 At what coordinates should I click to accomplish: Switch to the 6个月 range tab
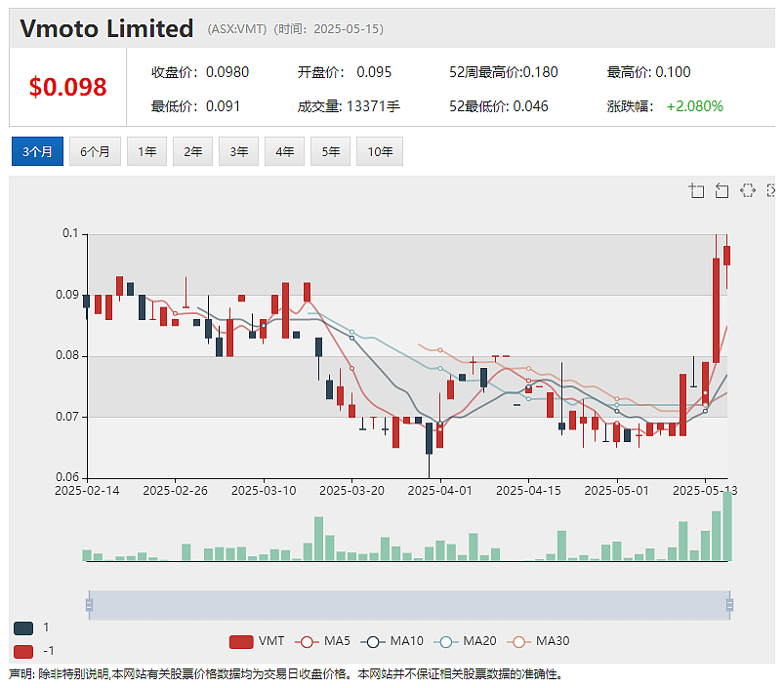[95, 151]
